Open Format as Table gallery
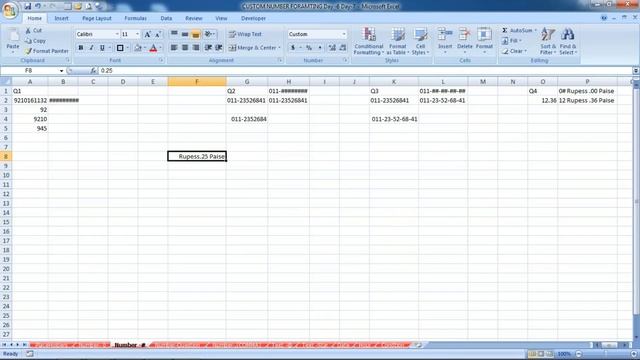 [398, 41]
